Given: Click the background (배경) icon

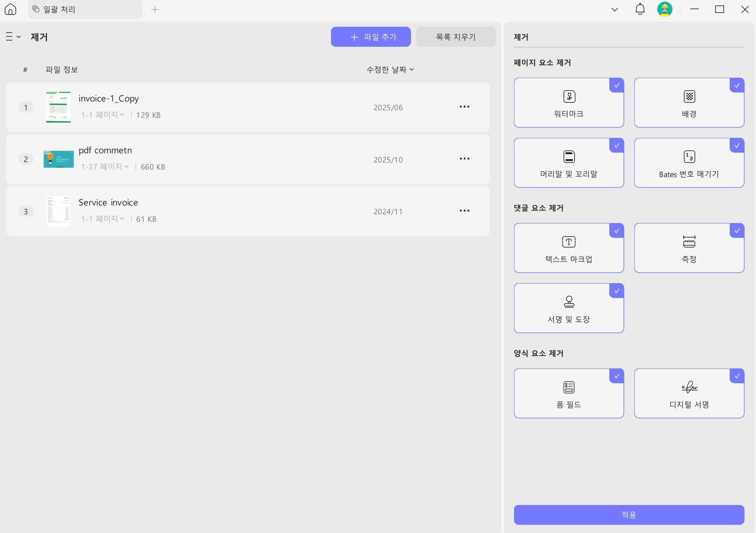Looking at the screenshot, I should (689, 96).
